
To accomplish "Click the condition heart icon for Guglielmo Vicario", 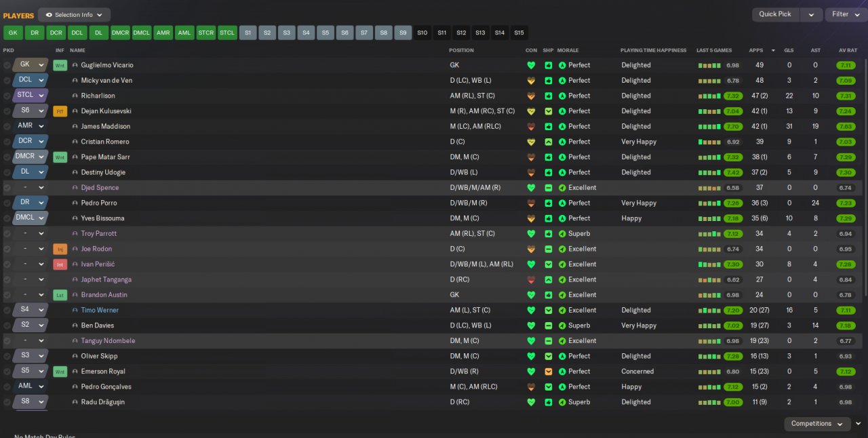I will (x=531, y=65).
